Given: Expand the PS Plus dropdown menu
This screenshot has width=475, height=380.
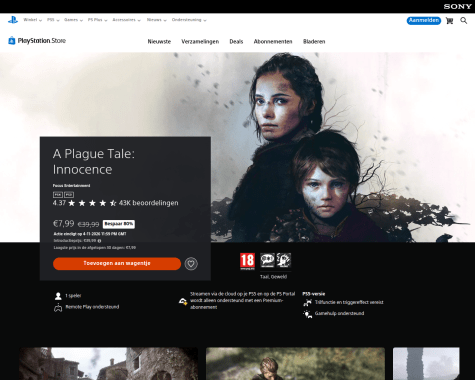Looking at the screenshot, I should coord(97,20).
